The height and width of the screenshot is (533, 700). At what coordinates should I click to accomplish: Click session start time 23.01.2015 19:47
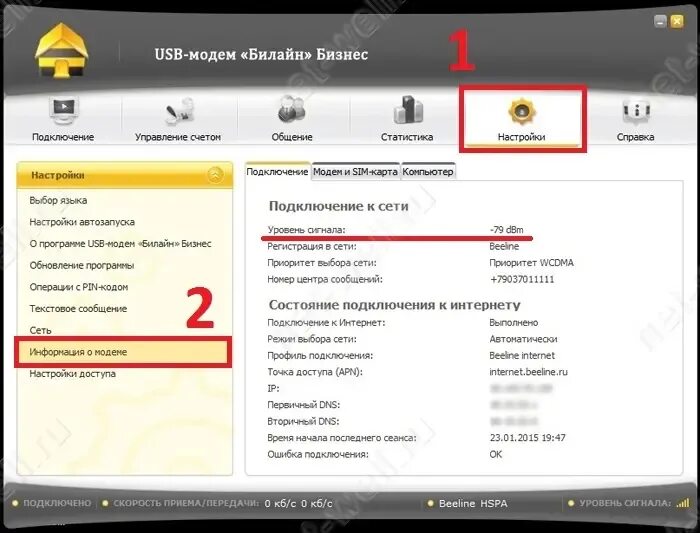528,438
